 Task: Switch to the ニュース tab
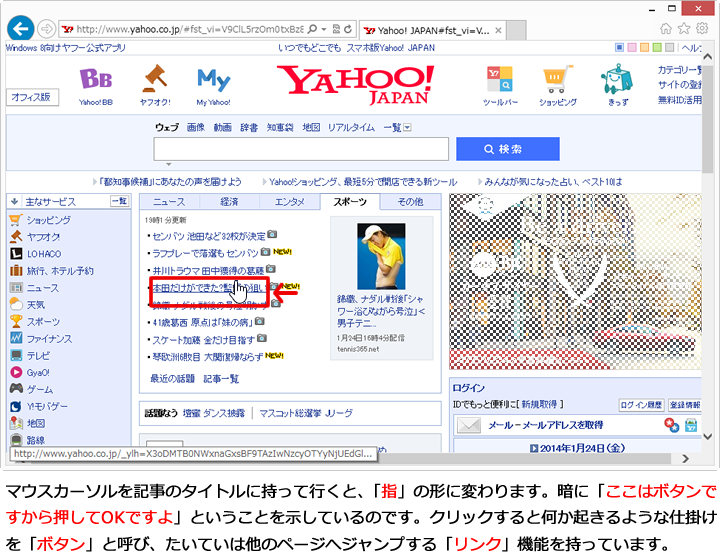[169, 202]
